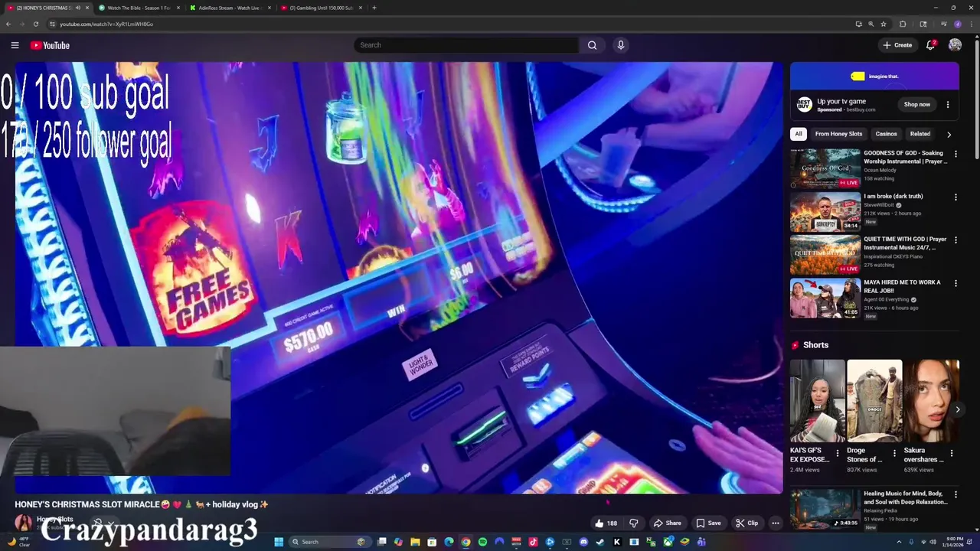Open the YouTube guide hamburger menu

[x=15, y=45]
